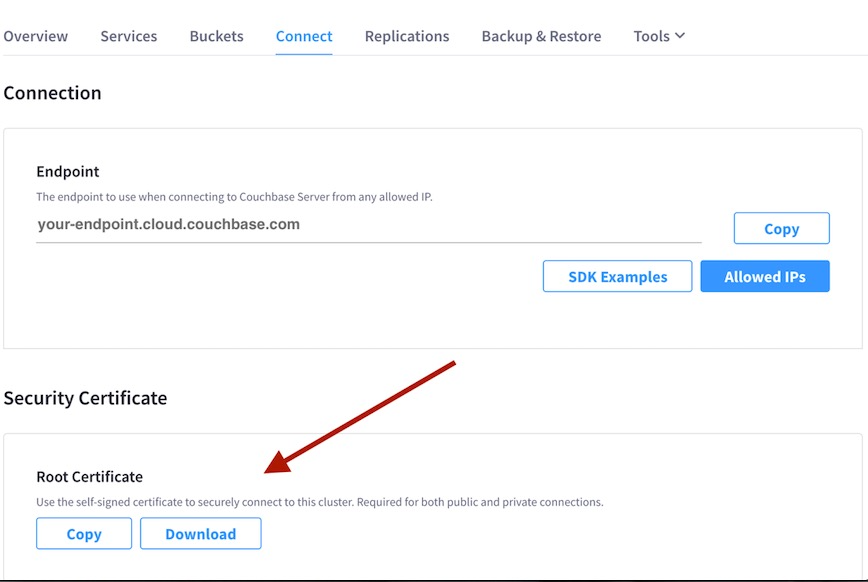Click the Endpoint label

click(x=68, y=172)
